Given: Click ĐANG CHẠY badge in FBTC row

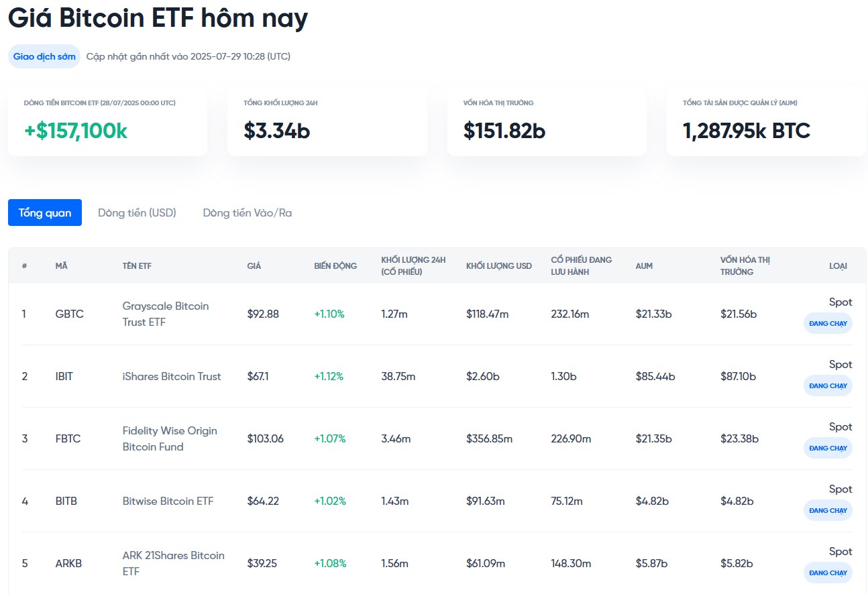Looking at the screenshot, I should tap(828, 448).
